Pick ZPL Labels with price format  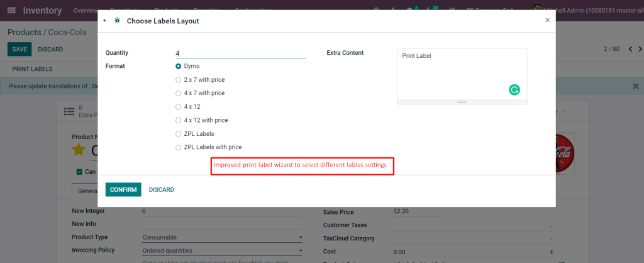178,147
